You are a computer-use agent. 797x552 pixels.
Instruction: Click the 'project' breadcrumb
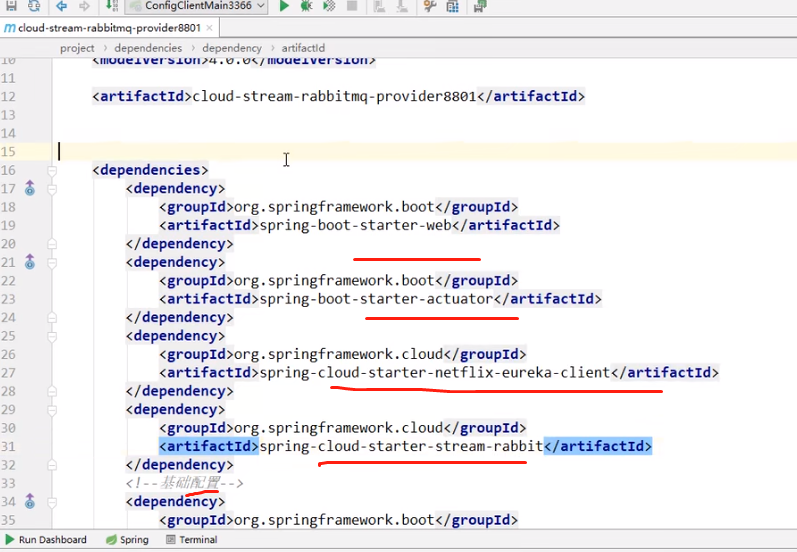tap(77, 48)
